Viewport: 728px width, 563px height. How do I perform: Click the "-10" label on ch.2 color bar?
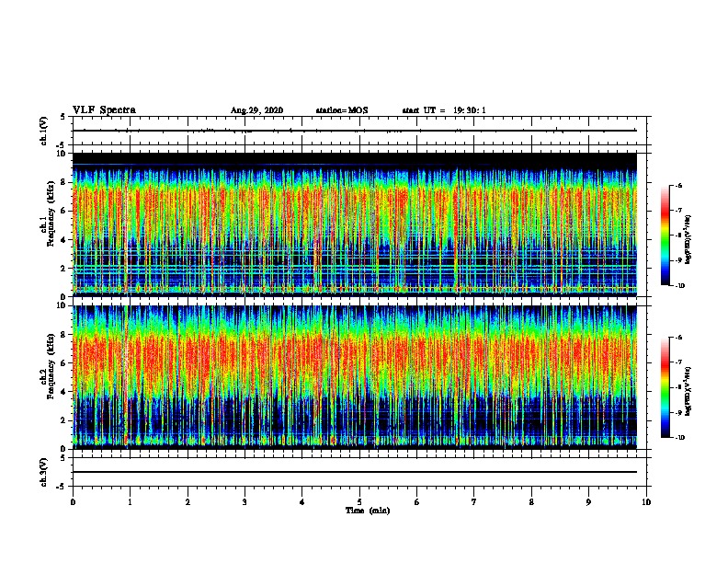pyautogui.click(x=680, y=438)
